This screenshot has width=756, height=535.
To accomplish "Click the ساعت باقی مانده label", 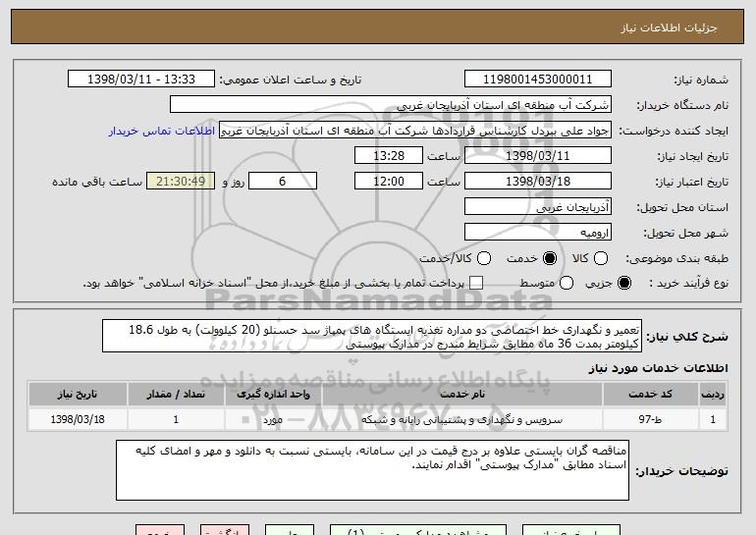I will pyautogui.click(x=97, y=182).
